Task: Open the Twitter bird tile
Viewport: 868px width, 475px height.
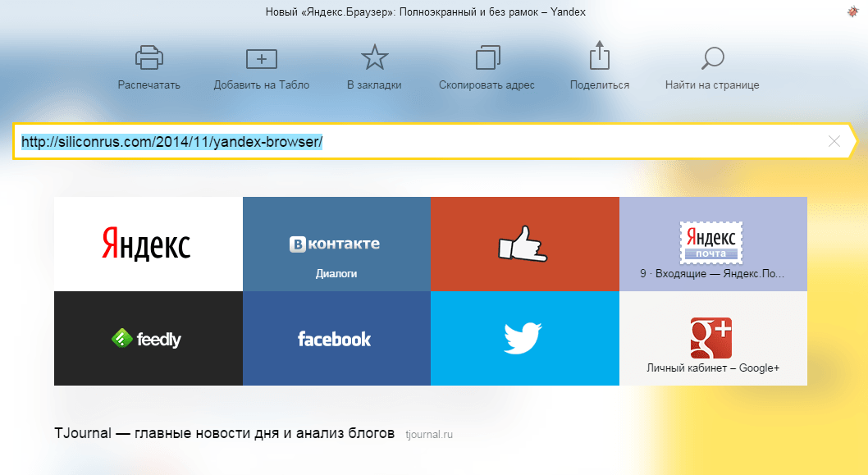Action: click(x=525, y=338)
